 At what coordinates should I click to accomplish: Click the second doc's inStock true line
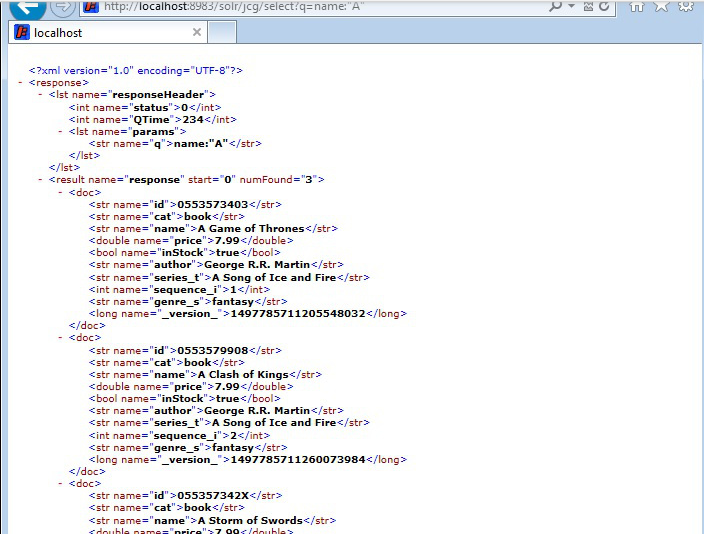(x=185, y=399)
